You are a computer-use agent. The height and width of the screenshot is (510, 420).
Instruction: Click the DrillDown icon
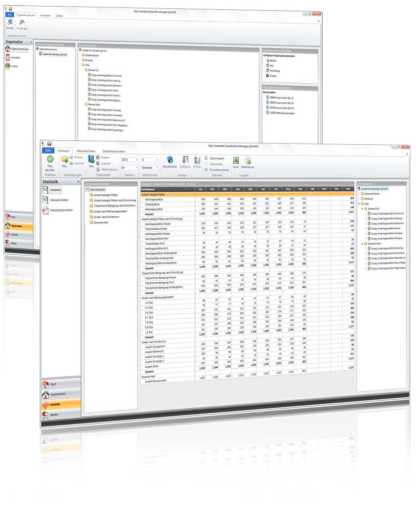185,160
